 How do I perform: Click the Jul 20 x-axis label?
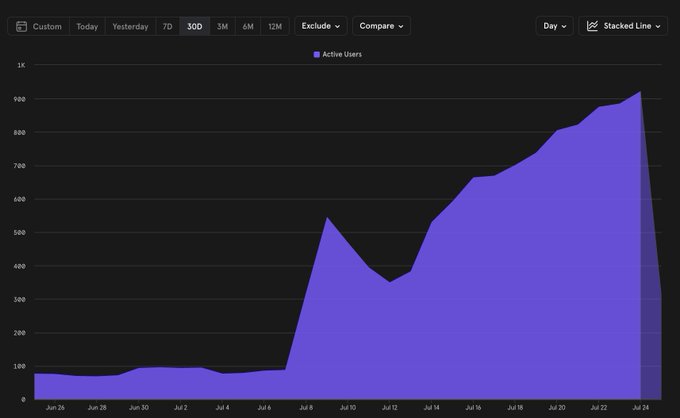coord(557,408)
